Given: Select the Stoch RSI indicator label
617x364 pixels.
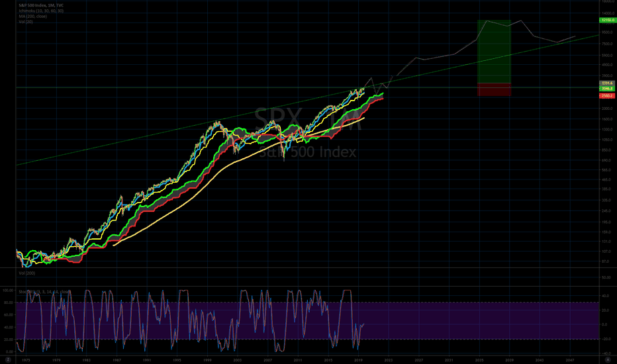Looking at the screenshot, I should 44,292.
